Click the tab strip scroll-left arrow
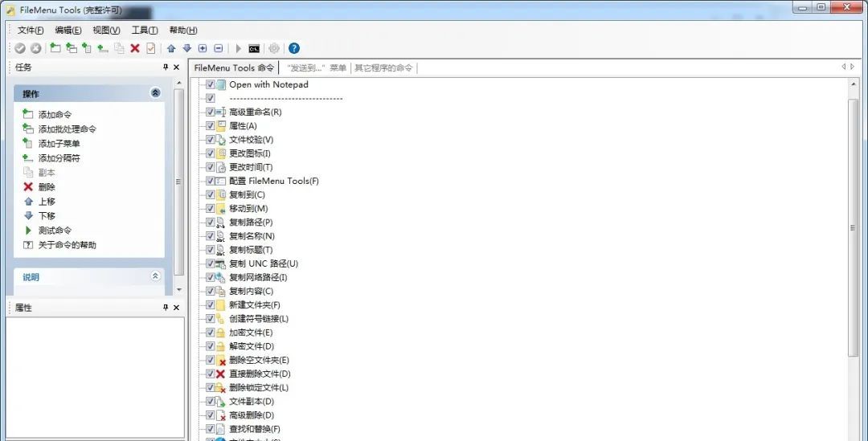This screenshot has height=441, width=868. coord(844,67)
